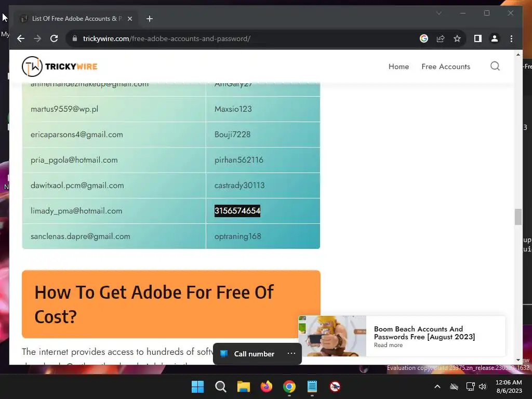
Task: Share this page via share icon
Action: (441, 38)
